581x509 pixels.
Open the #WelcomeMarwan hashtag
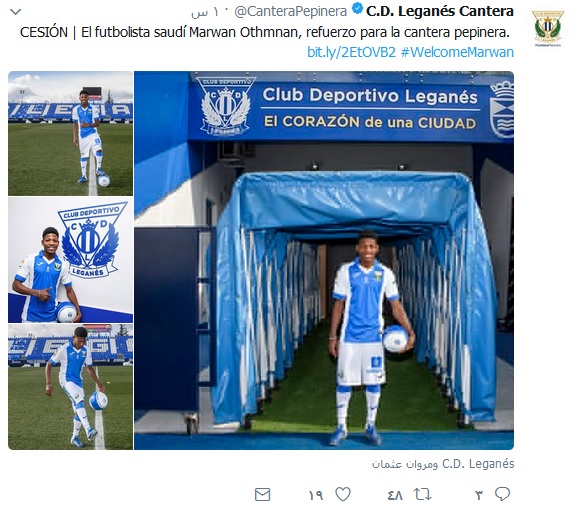coord(457,52)
